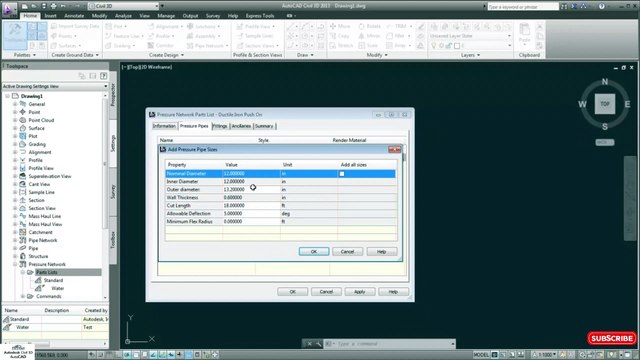Click the Standard parts list icon in tree
The width and height of the screenshot is (640, 360).
click(38, 280)
